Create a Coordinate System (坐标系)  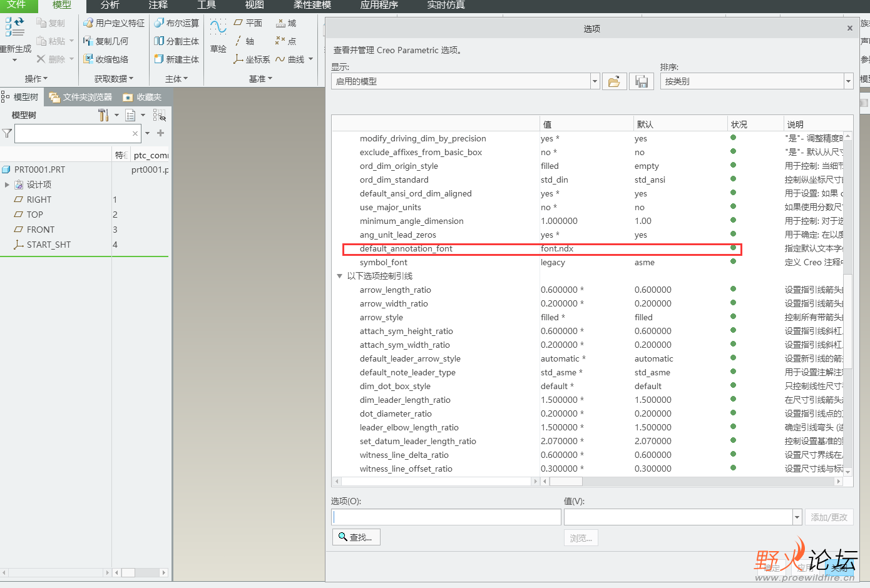[x=252, y=59]
